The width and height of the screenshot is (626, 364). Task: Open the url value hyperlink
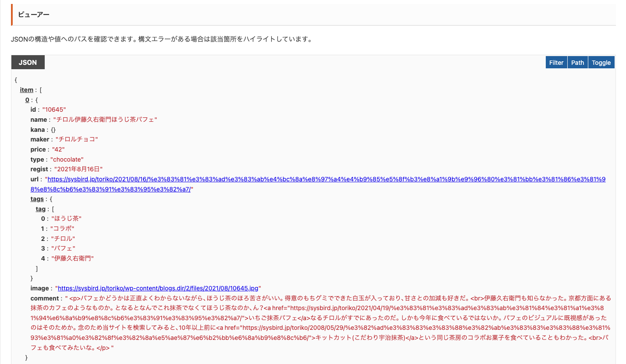pyautogui.click(x=175, y=179)
